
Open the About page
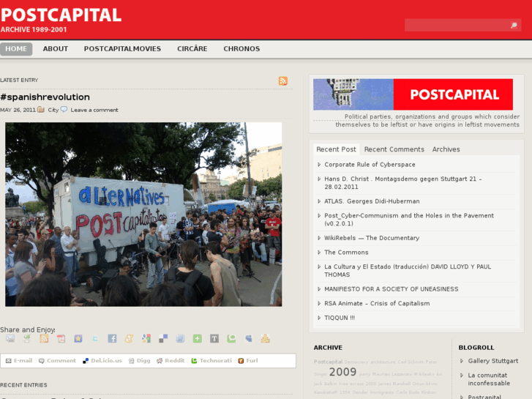click(56, 49)
